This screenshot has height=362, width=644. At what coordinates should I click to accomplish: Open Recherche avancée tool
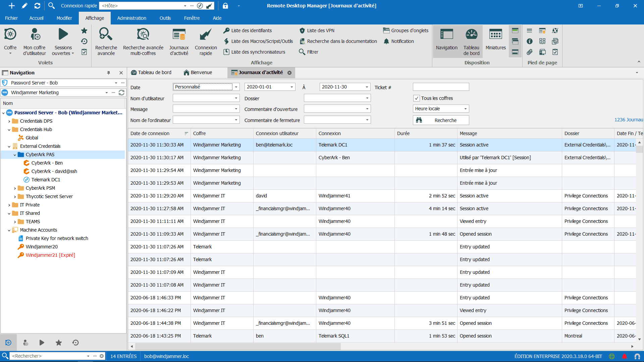106,41
